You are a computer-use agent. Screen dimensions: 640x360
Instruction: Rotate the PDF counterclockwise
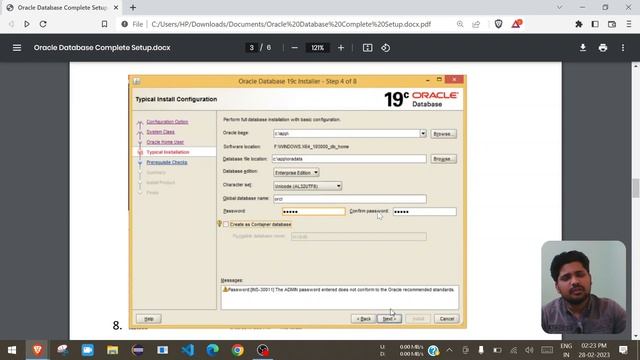(386, 48)
